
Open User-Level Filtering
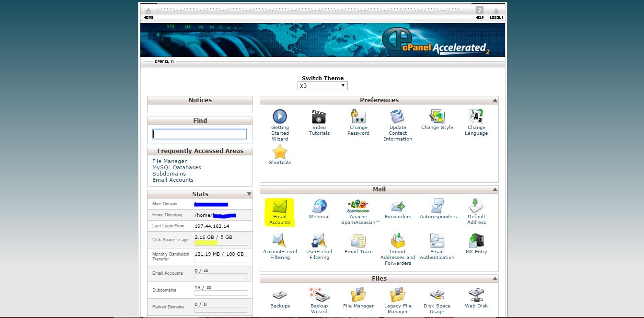[x=319, y=247]
